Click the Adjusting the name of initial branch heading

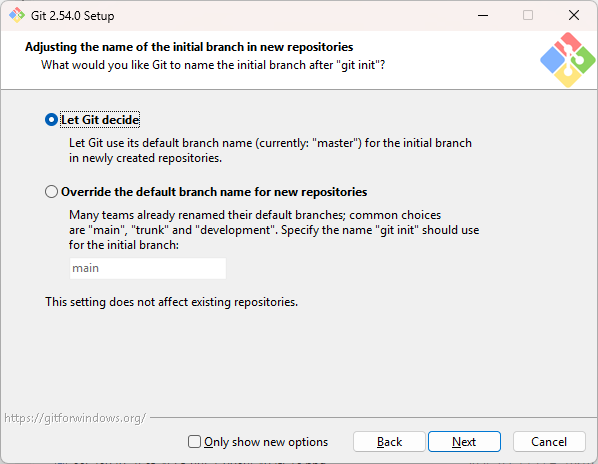[x=189, y=47]
